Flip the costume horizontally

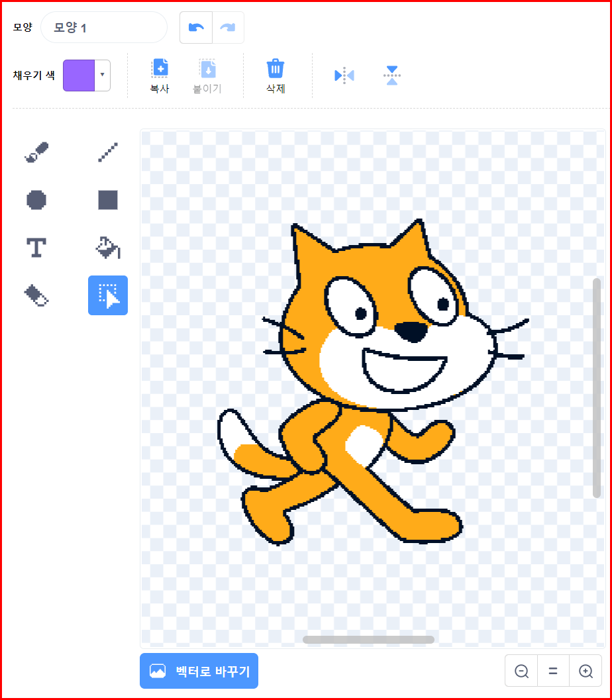coord(344,75)
